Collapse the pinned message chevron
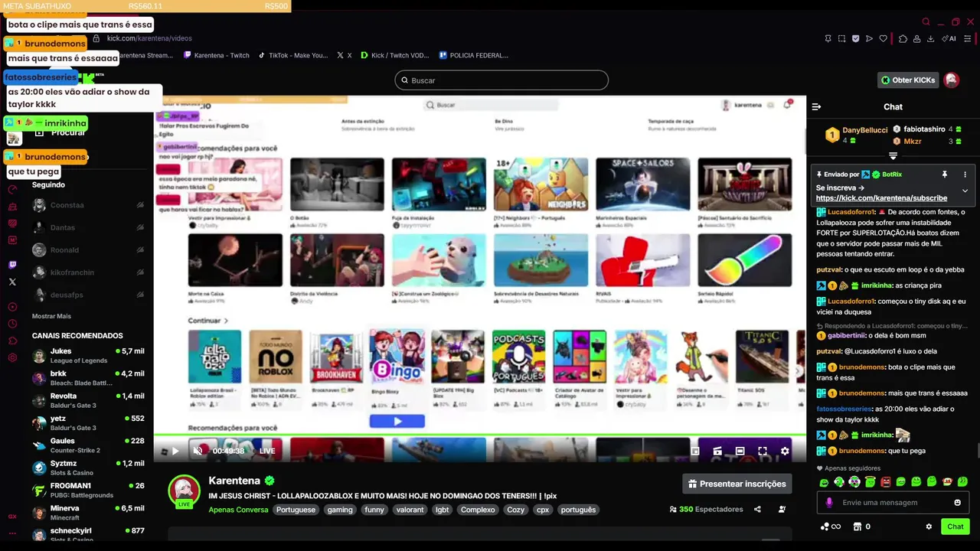Screen dimensions: 980x551 point(965,191)
